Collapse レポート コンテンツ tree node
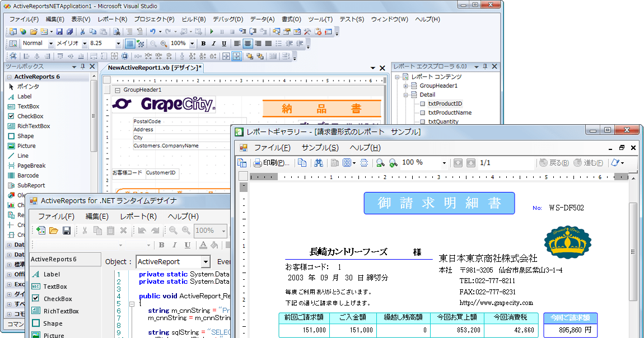 click(x=397, y=77)
